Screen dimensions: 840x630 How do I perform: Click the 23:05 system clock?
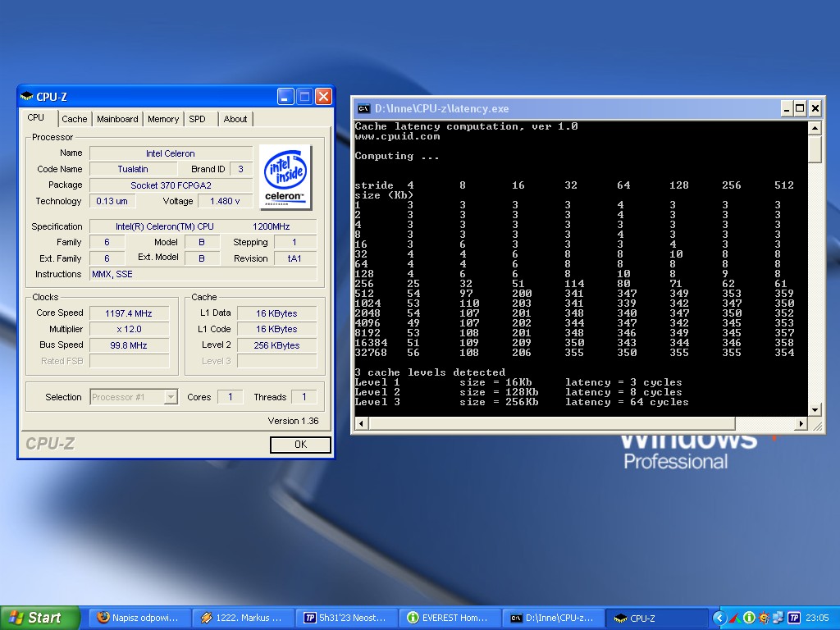[x=817, y=619]
